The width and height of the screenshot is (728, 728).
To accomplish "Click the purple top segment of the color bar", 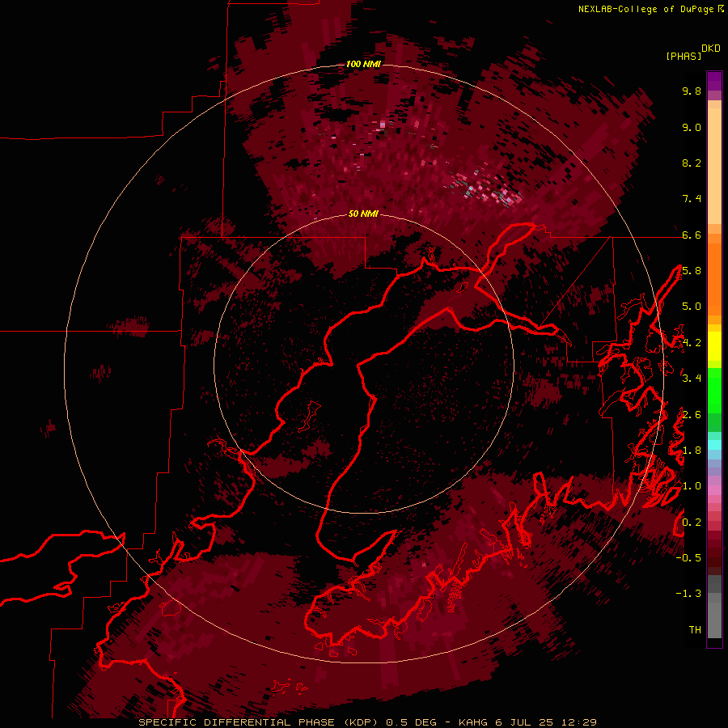I will [x=714, y=81].
